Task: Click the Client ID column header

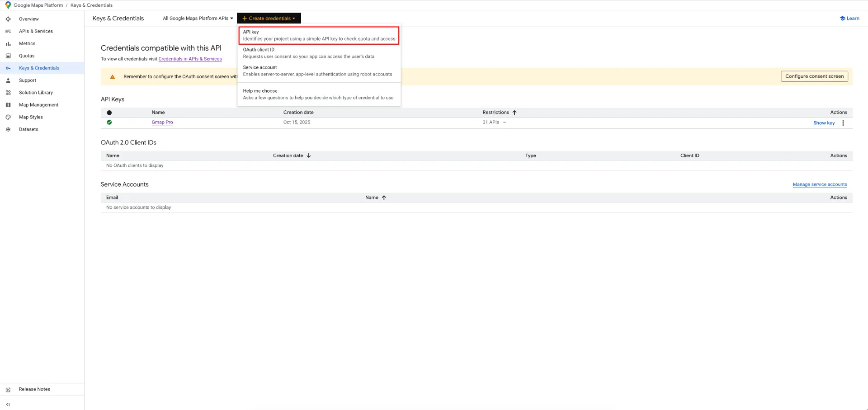Action: [689, 156]
